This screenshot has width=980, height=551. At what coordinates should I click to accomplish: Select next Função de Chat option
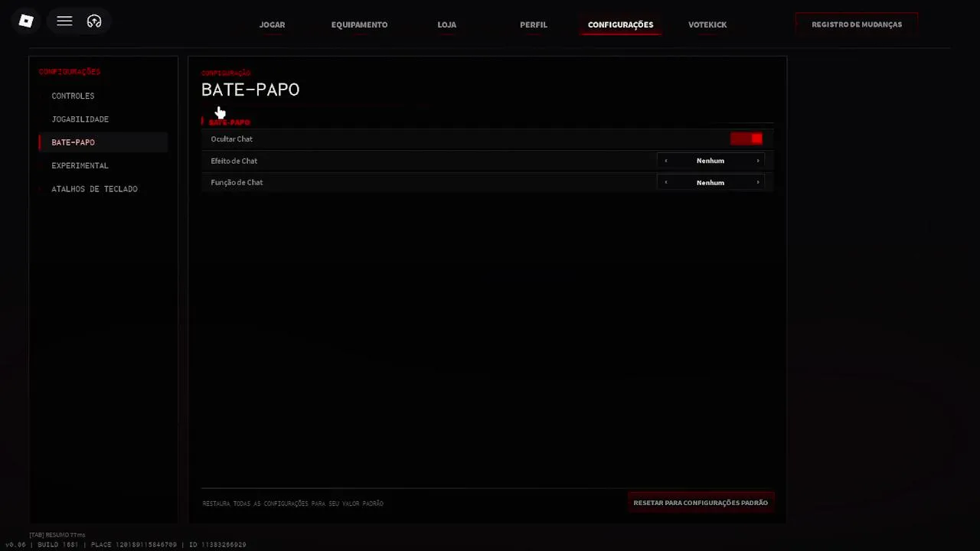[x=758, y=182]
